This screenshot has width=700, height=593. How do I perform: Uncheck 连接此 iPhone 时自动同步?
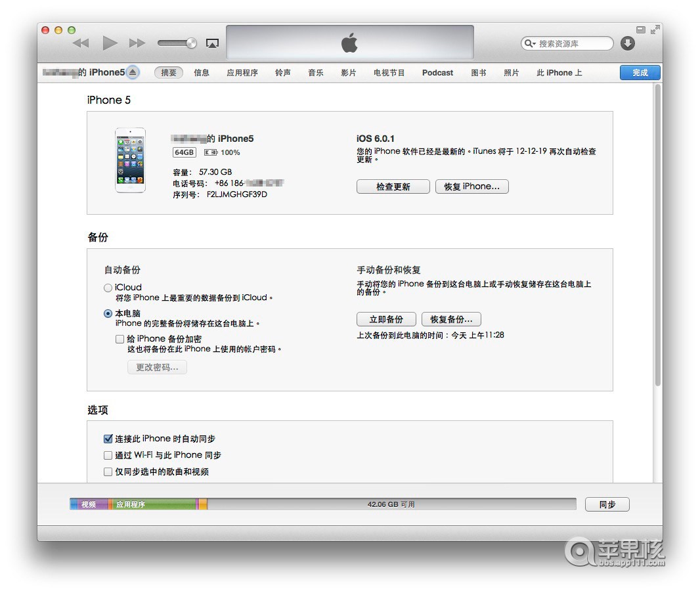[x=108, y=439]
